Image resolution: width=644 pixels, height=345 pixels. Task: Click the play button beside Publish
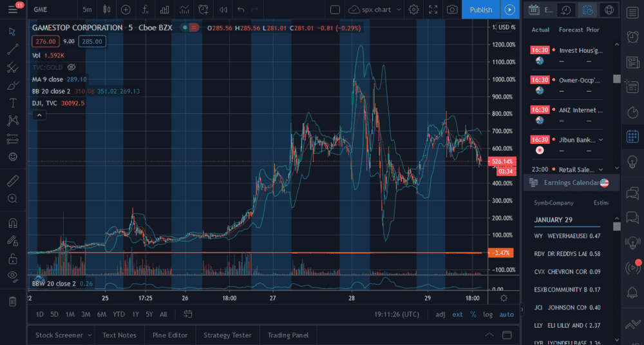coord(509,10)
